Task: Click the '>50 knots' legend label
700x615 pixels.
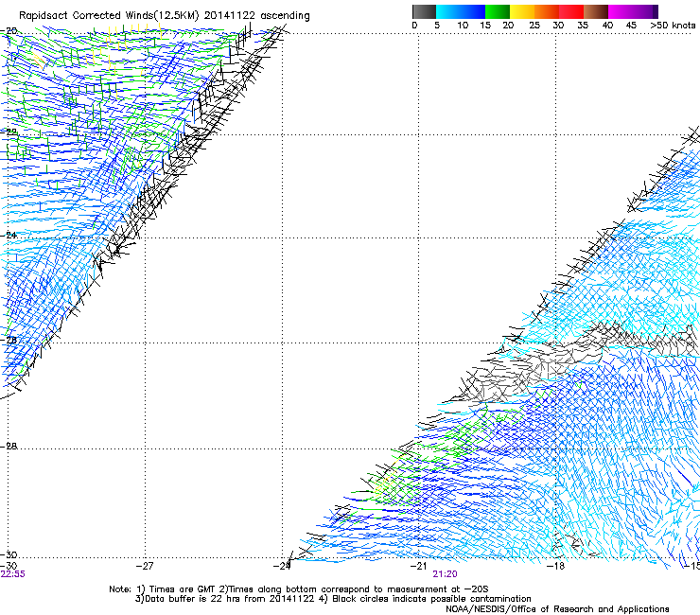Action: tap(673, 26)
